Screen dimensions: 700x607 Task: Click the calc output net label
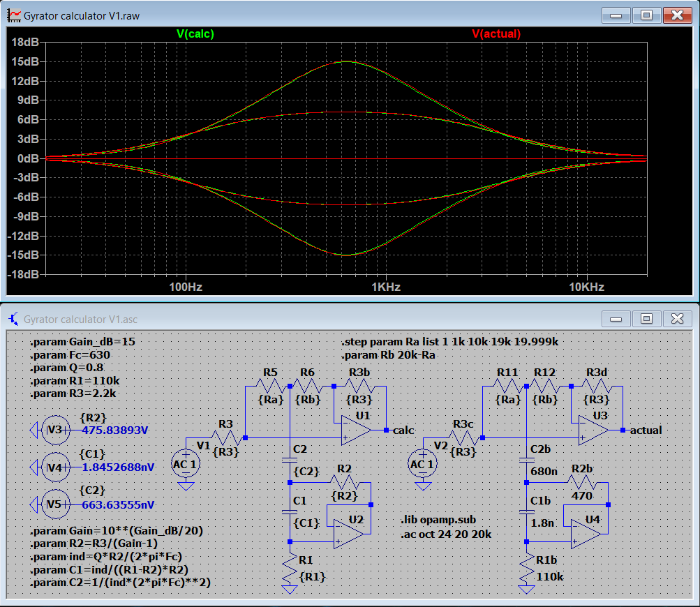pyautogui.click(x=403, y=430)
